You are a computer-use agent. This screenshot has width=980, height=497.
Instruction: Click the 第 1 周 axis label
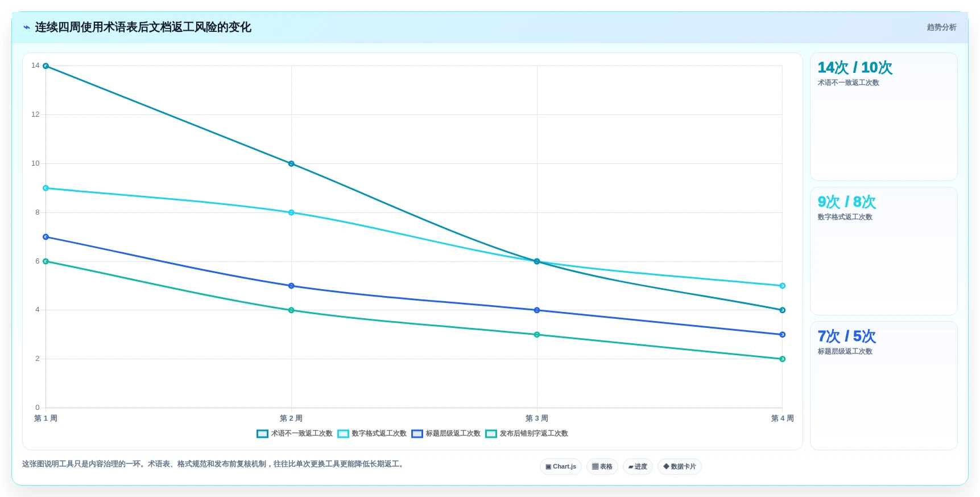[46, 418]
